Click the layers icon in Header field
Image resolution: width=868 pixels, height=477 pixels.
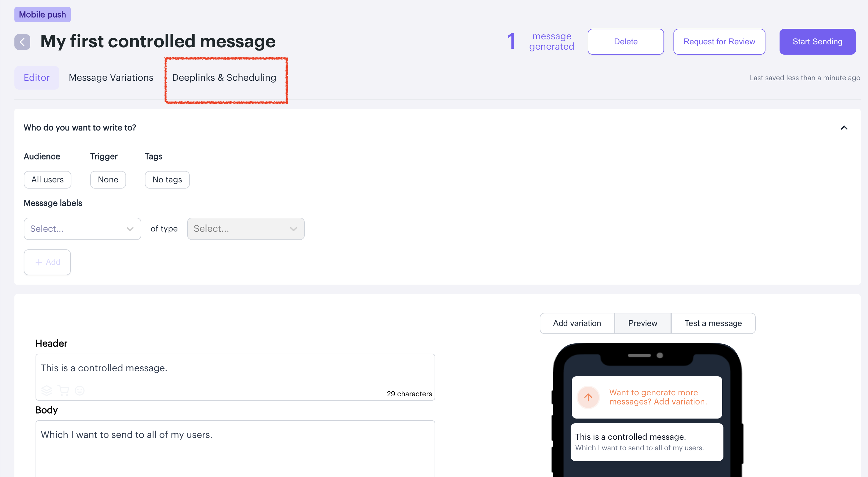click(x=46, y=390)
